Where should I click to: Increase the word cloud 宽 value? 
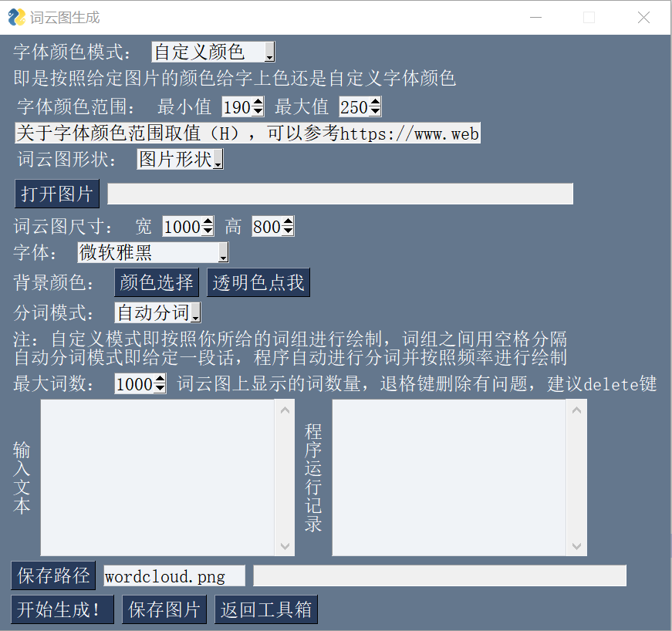(208, 222)
